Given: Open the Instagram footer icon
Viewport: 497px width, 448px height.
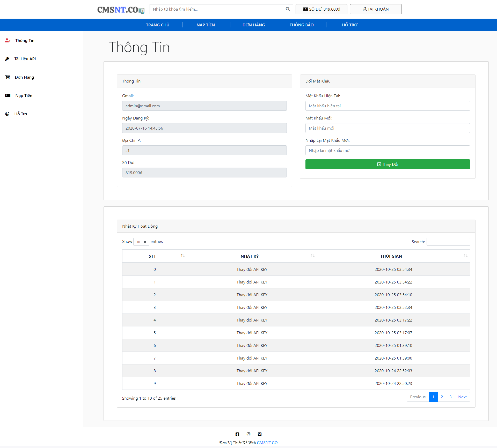Looking at the screenshot, I should [x=248, y=434].
